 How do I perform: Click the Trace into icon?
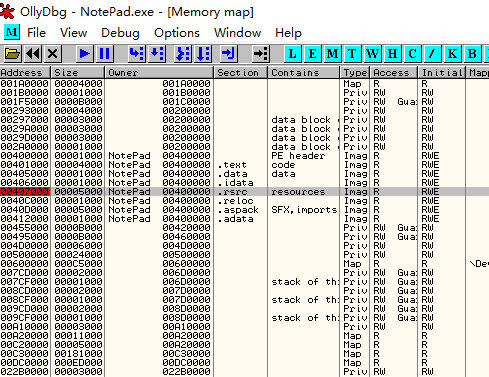pyautogui.click(x=183, y=53)
